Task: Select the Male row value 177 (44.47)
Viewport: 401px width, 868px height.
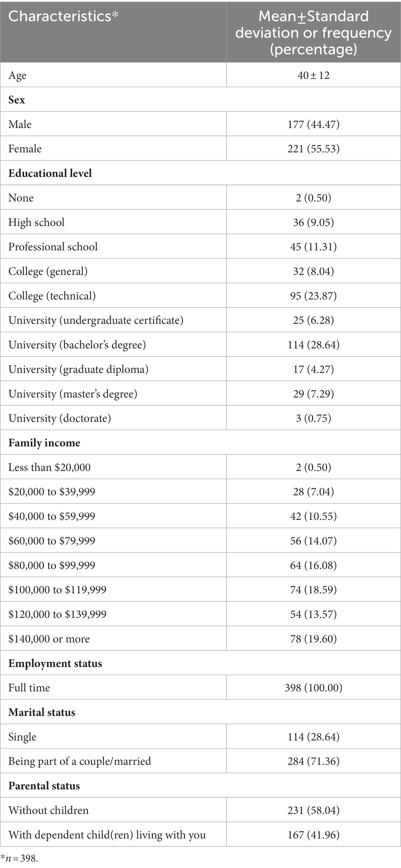Action: [x=314, y=124]
